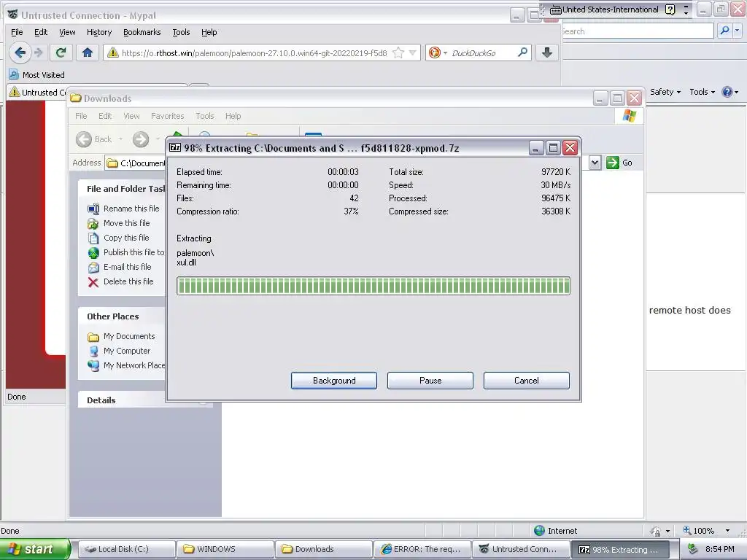Image resolution: width=747 pixels, height=560 pixels.
Task: Open My Network Places link
Action: pos(127,365)
